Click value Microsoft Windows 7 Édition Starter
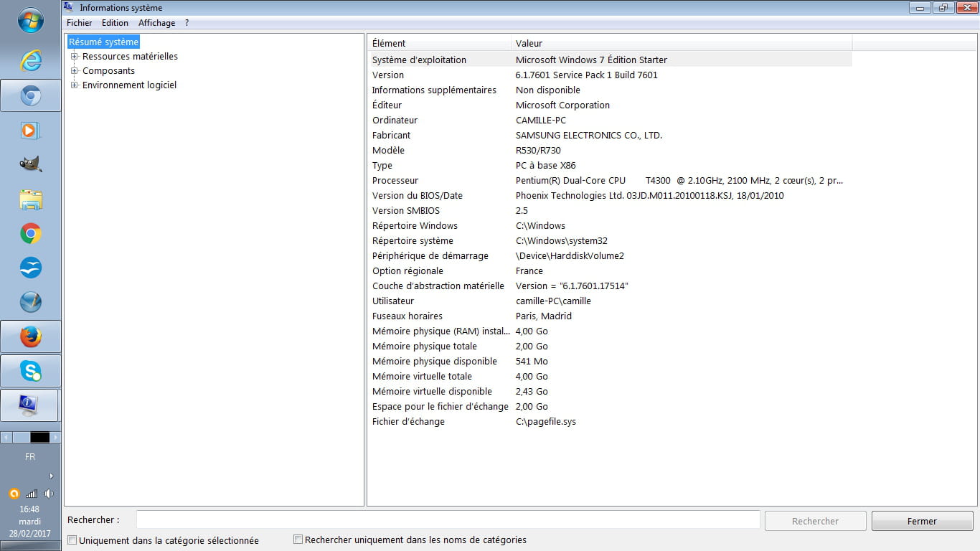Screen dimensions: 980x551 591,60
